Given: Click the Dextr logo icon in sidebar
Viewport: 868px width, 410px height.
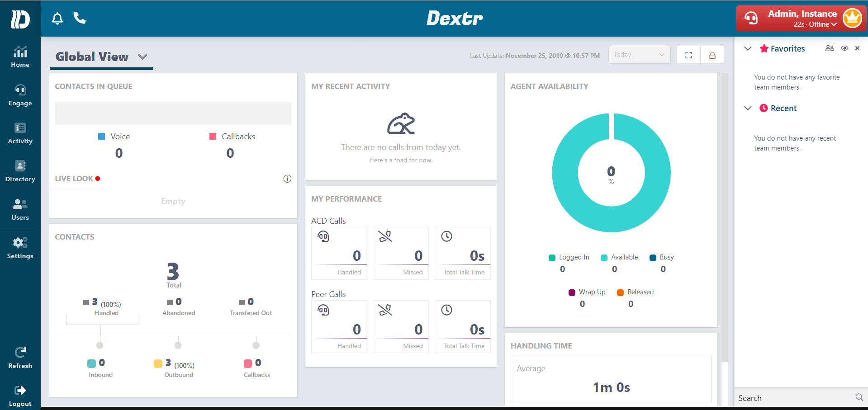Looking at the screenshot, I should [20, 19].
